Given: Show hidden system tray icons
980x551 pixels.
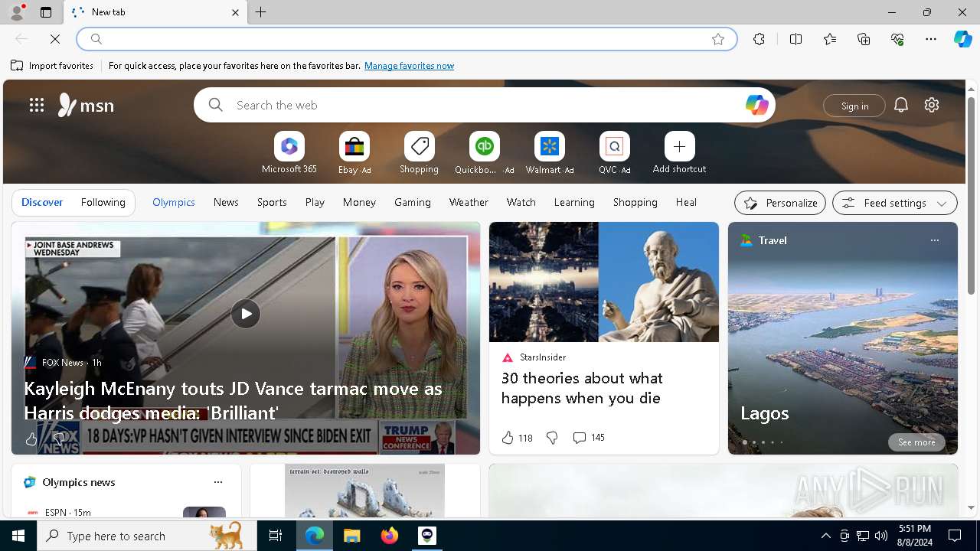Looking at the screenshot, I should pyautogui.click(x=825, y=536).
